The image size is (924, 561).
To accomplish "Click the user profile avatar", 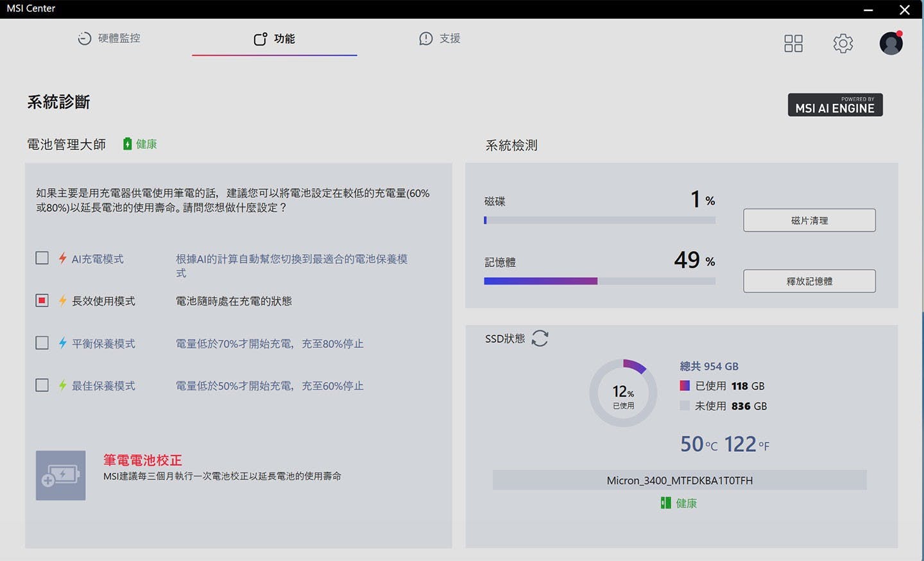I will tap(891, 44).
